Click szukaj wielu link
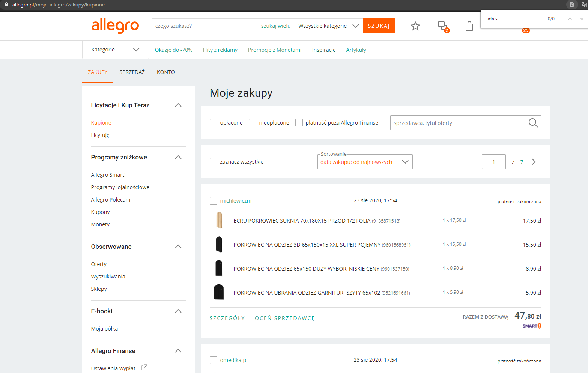Viewport: 588px width, 373px height. coord(276,26)
